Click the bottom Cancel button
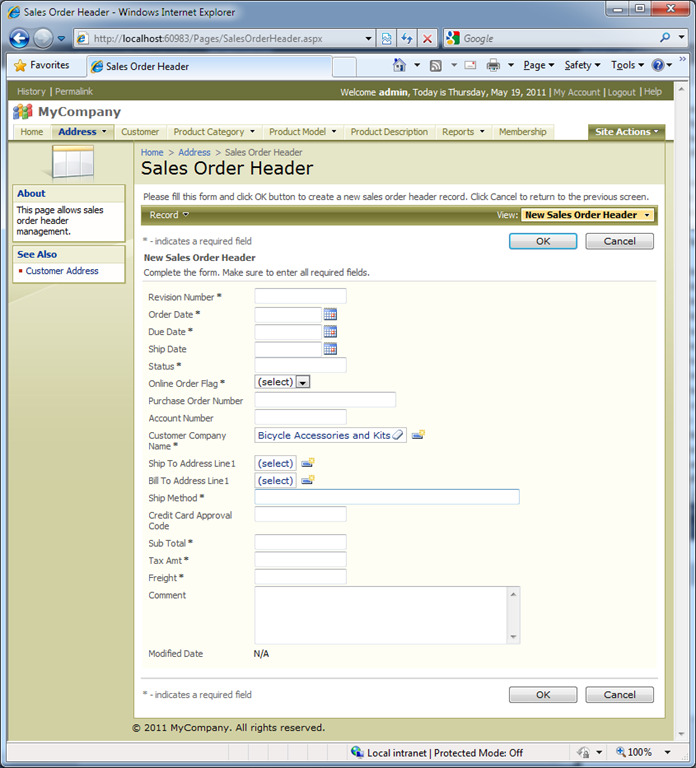This screenshot has height=768, width=696. [619, 694]
